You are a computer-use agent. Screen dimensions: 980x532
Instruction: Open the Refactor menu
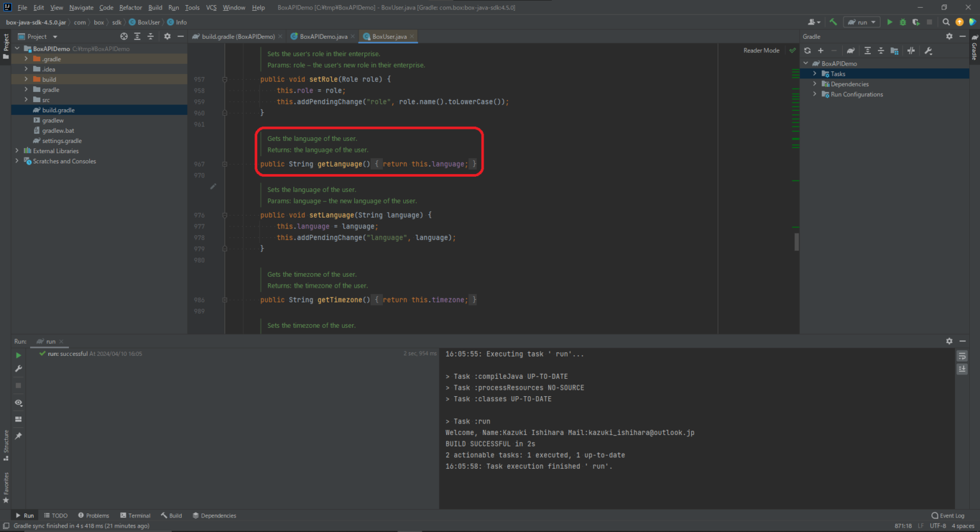pos(130,8)
